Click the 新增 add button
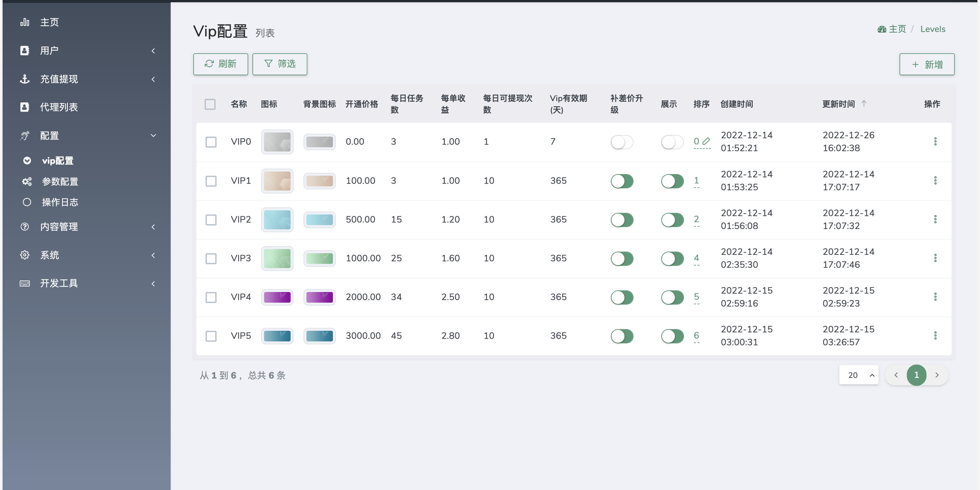The width and height of the screenshot is (980, 490). point(927,64)
